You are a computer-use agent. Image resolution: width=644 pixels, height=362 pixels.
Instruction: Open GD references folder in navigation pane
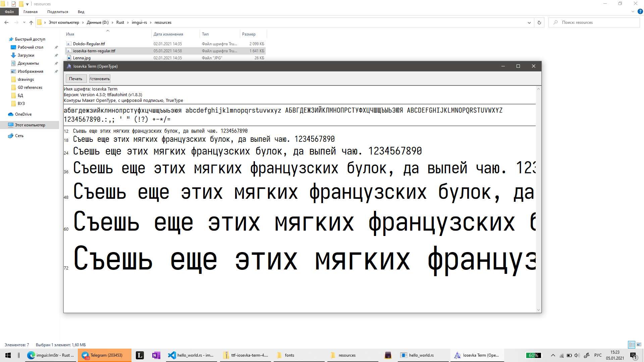[x=30, y=87]
